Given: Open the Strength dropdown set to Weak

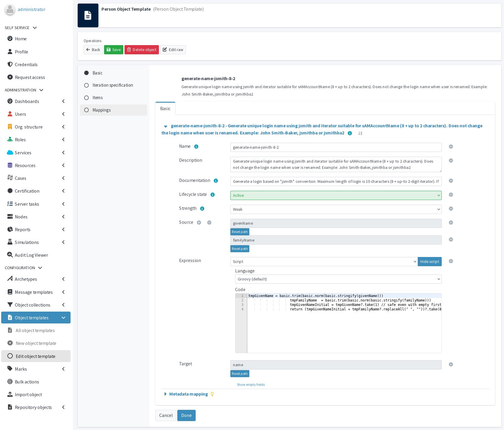Looking at the screenshot, I should click(336, 209).
